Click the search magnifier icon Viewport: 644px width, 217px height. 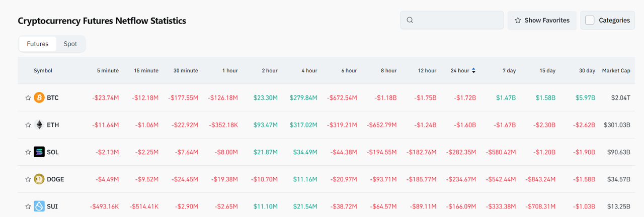[x=410, y=20]
